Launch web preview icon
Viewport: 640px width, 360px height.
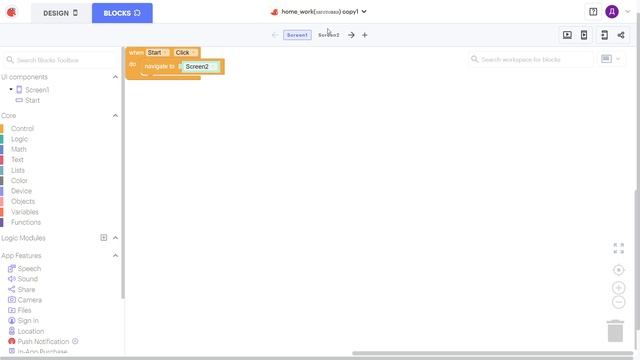pos(567,35)
